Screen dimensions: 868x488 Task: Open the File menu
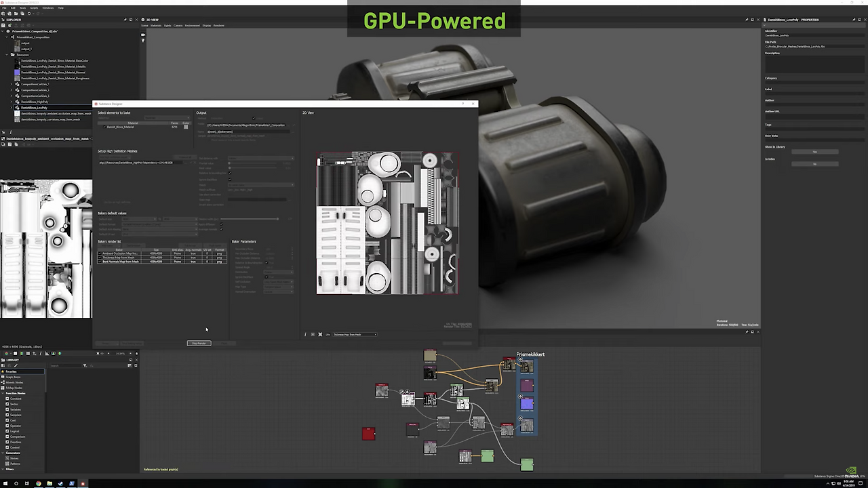(4, 8)
